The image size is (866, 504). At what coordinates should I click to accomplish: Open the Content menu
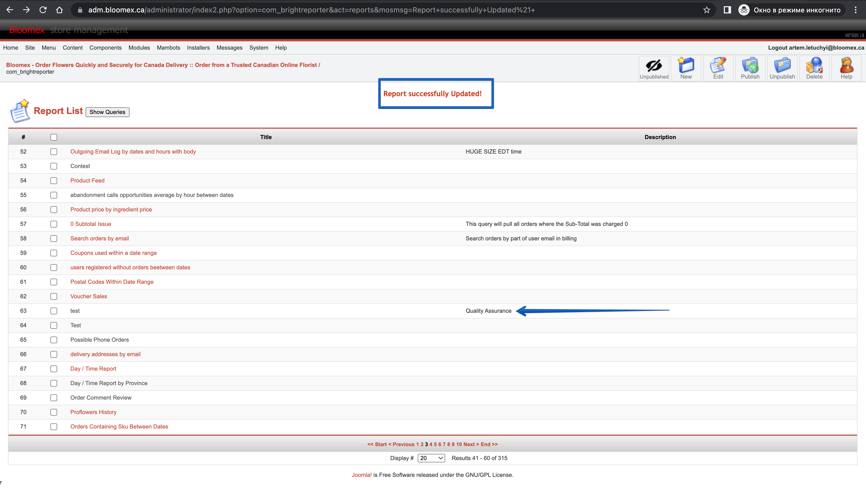72,48
